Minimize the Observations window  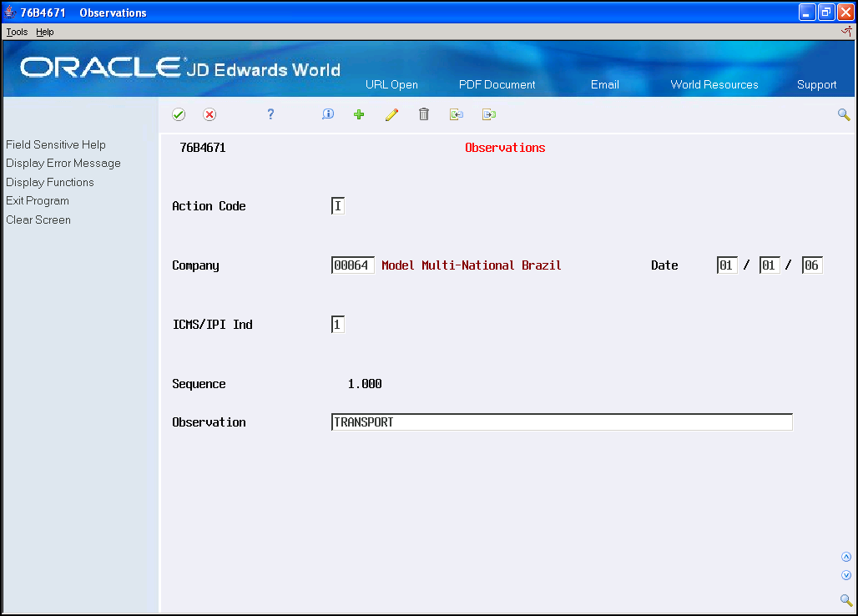click(x=807, y=12)
